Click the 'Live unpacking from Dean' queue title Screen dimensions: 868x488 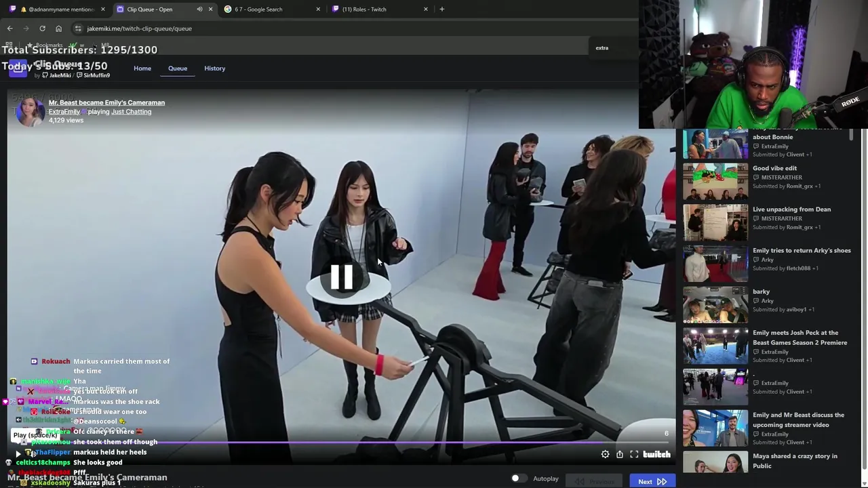click(x=791, y=209)
